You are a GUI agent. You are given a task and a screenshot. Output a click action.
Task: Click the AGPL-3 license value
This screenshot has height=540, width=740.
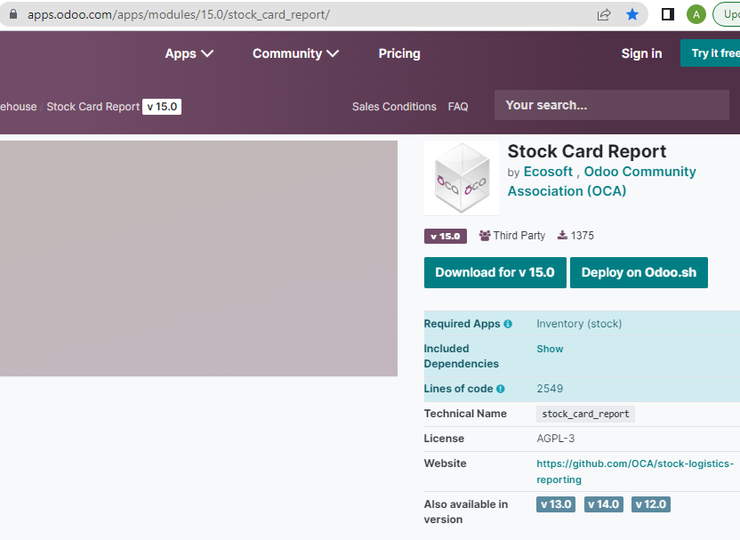pos(555,439)
